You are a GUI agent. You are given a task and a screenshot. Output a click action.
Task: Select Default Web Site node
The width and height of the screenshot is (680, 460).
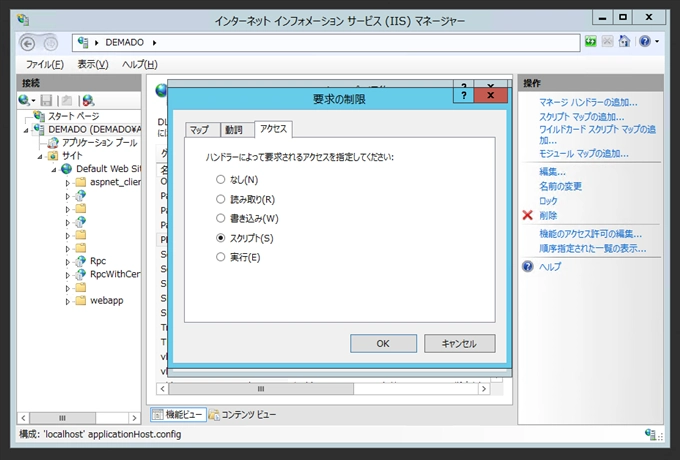click(108, 169)
